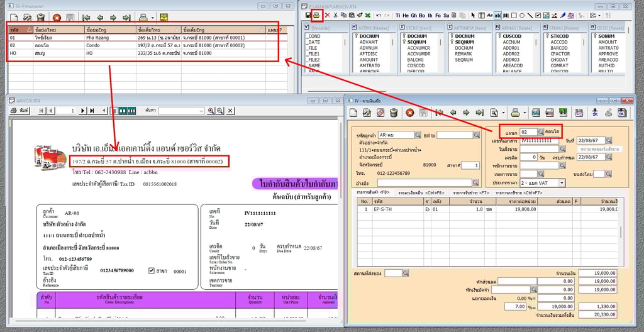
Task: Select the He band button in report designer
Action: click(x=406, y=16)
